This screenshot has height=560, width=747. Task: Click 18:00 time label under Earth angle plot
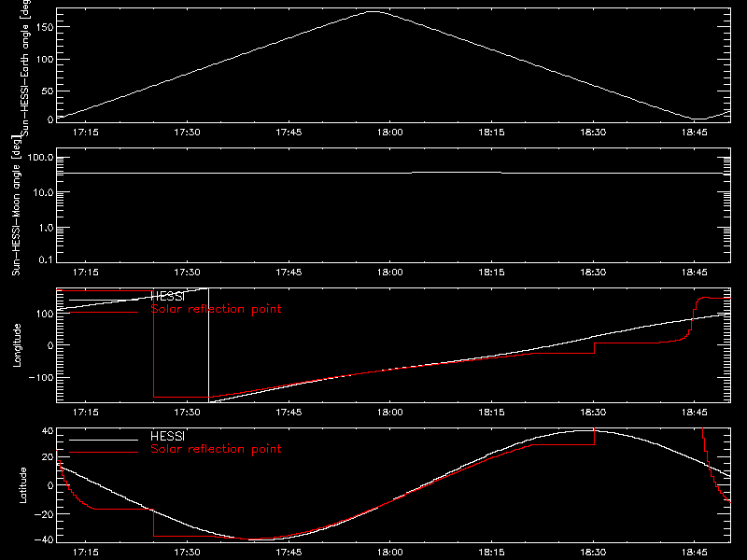click(389, 132)
